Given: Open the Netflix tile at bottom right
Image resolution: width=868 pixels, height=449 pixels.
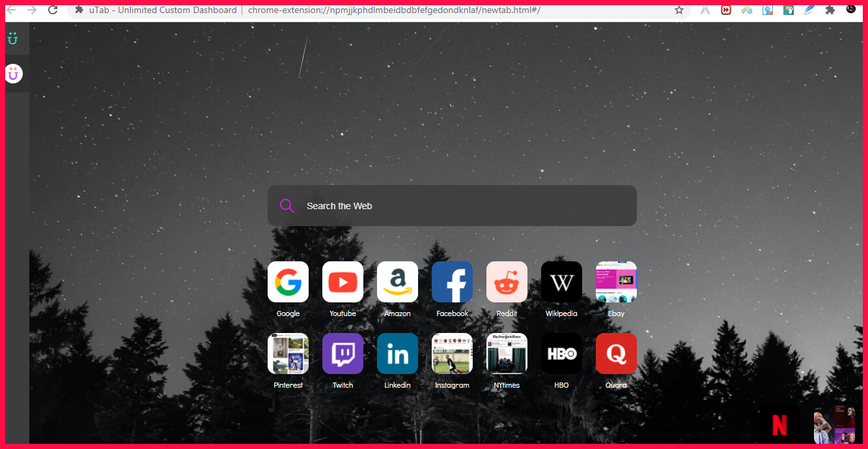Looking at the screenshot, I should [x=779, y=425].
